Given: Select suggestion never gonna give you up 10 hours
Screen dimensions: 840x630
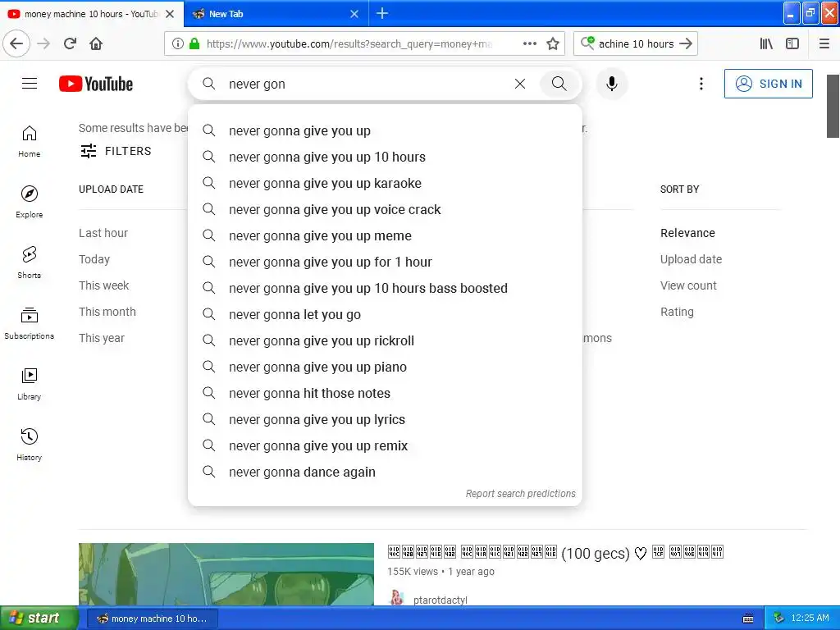Looking at the screenshot, I should pyautogui.click(x=385, y=157).
